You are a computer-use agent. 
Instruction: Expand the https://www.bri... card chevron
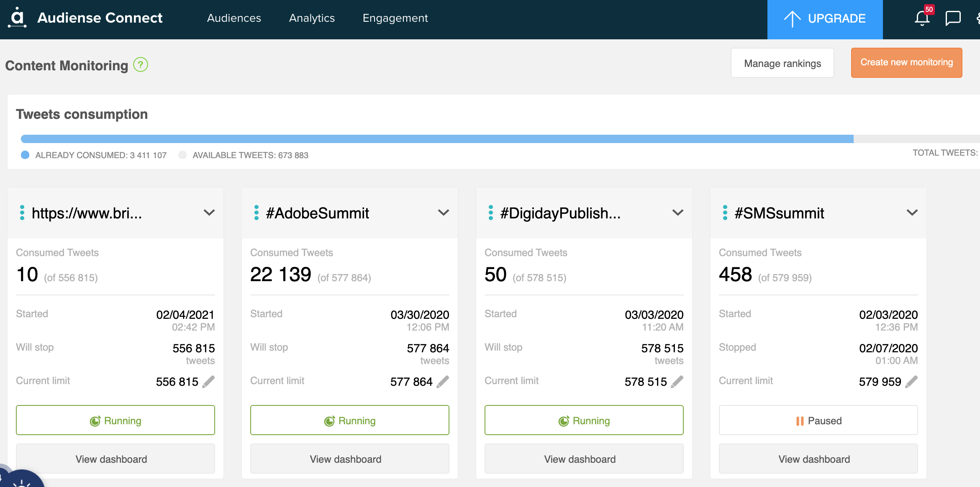click(x=209, y=213)
